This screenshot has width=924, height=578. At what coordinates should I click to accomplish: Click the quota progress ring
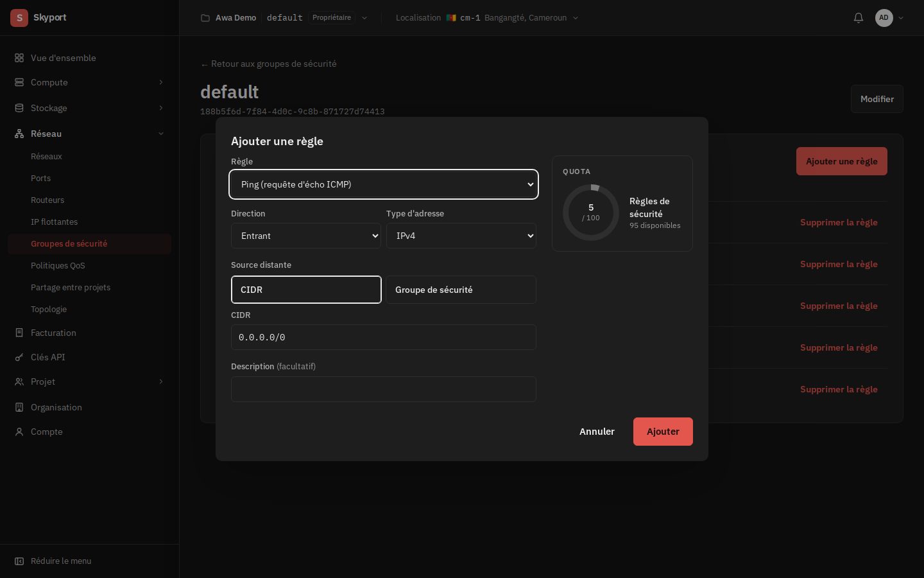[591, 213]
